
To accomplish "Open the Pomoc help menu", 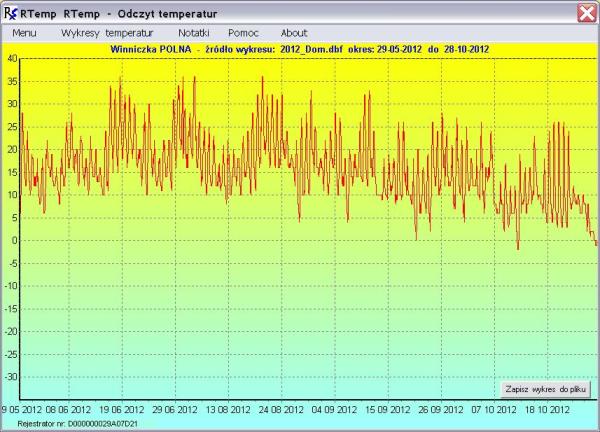I will [x=243, y=33].
